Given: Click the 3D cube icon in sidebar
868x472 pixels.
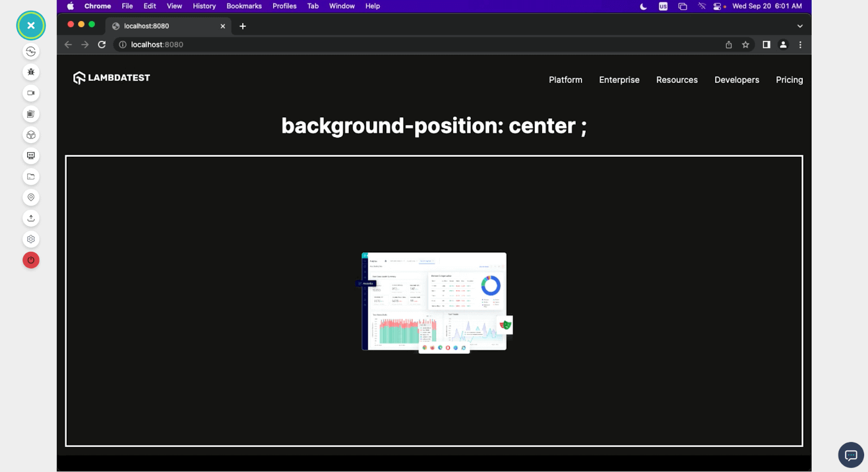Looking at the screenshot, I should click(31, 135).
